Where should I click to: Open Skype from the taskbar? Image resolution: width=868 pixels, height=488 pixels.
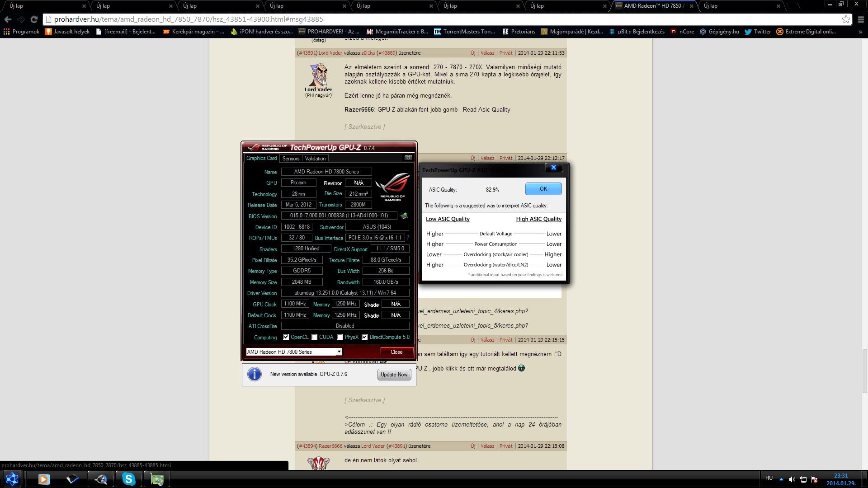129,479
